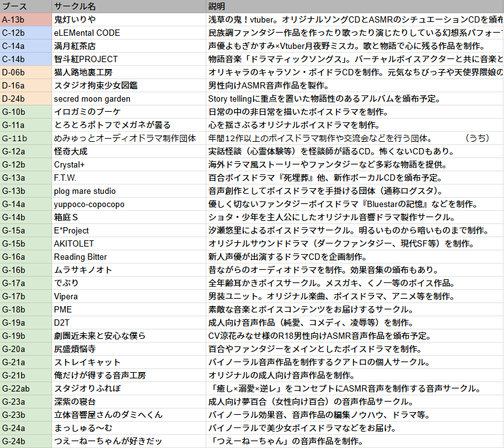Viewport: 504px width, 448px height.
Task: Click booth cell C-14b
Action: (26, 59)
